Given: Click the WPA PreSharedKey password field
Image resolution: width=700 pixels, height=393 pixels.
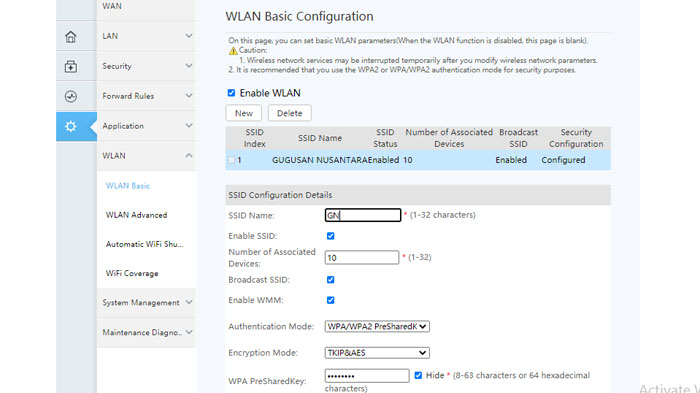Looking at the screenshot, I should (x=367, y=376).
